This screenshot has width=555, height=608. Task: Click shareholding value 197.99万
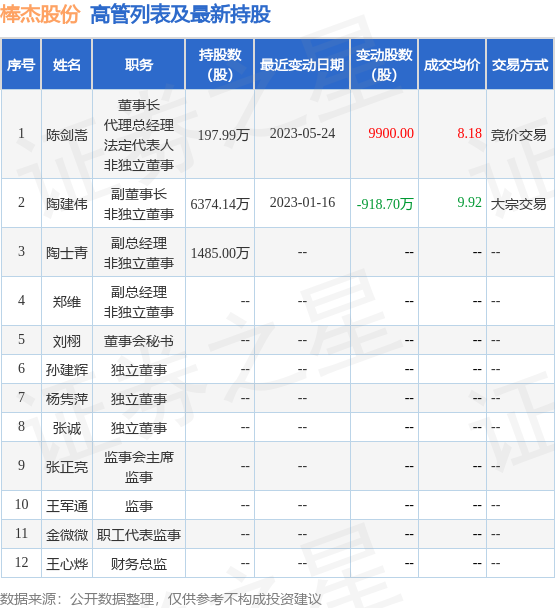[223, 135]
